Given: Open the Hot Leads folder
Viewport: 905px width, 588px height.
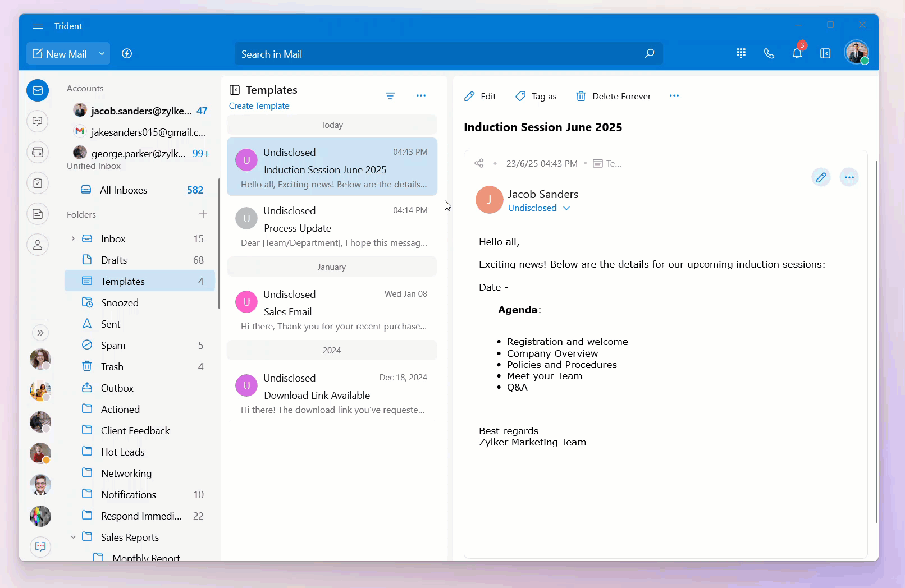Looking at the screenshot, I should coord(140,452).
